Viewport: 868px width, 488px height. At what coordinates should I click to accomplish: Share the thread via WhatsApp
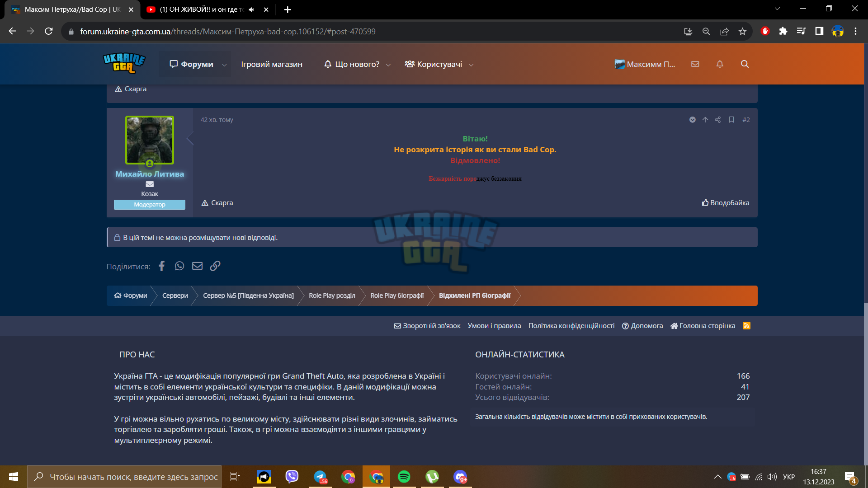coord(179,266)
